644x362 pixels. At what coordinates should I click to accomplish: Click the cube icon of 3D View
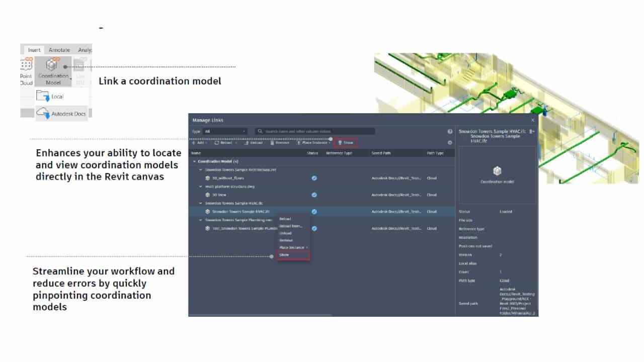[x=207, y=195]
